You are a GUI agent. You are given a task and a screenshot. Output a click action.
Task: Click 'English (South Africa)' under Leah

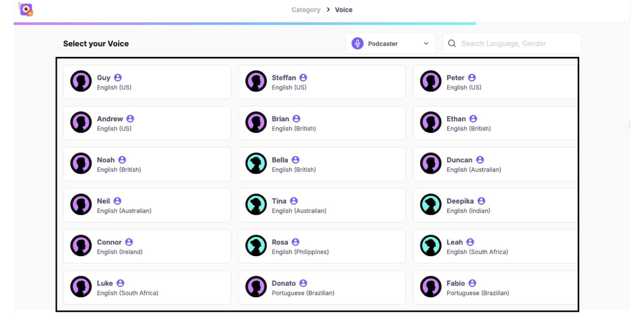click(x=477, y=252)
